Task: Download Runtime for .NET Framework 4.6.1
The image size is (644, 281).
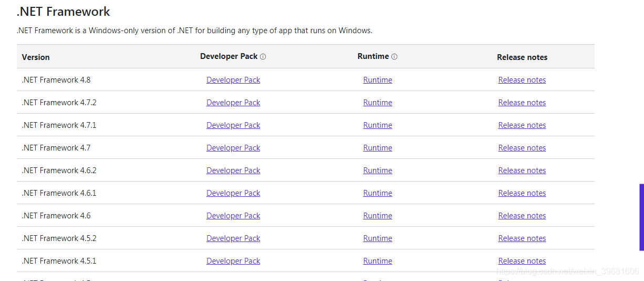Action: [378, 193]
